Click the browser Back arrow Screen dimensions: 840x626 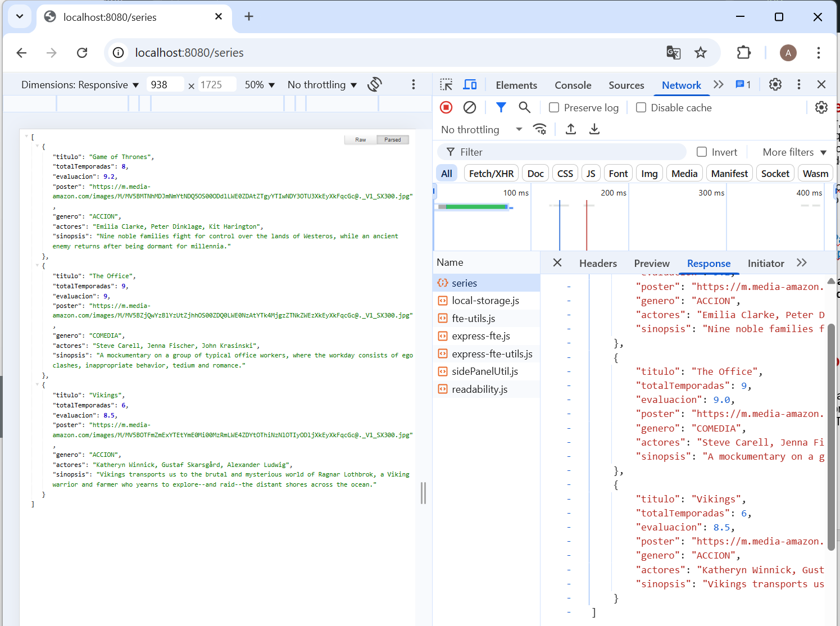22,53
